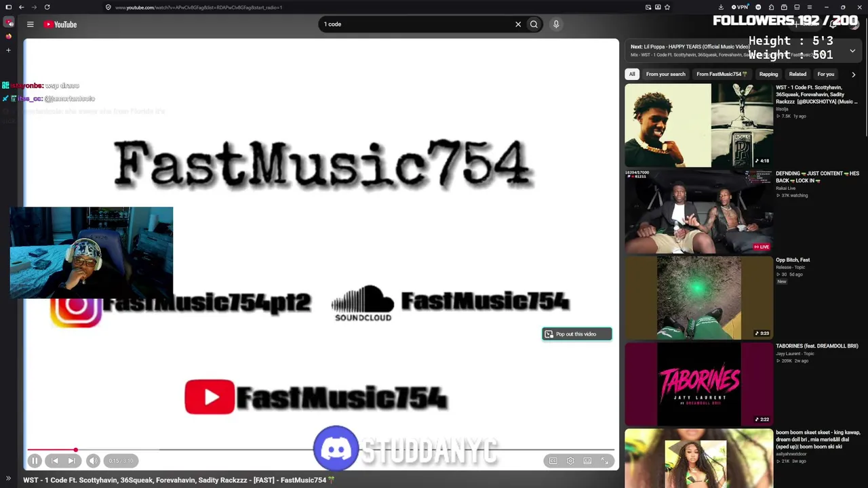The image size is (868, 488).
Task: Enter fullscreen on the video player
Action: click(x=605, y=461)
